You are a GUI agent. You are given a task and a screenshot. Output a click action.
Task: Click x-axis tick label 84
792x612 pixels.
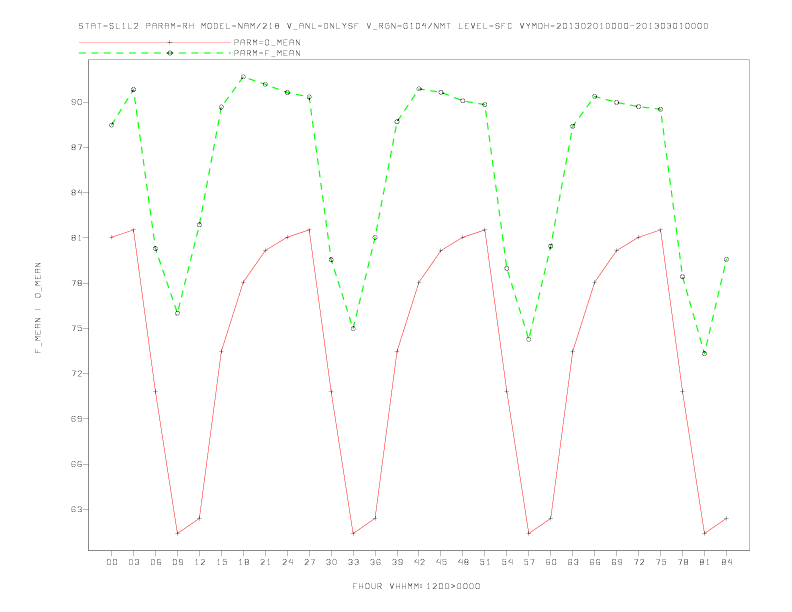click(x=727, y=562)
